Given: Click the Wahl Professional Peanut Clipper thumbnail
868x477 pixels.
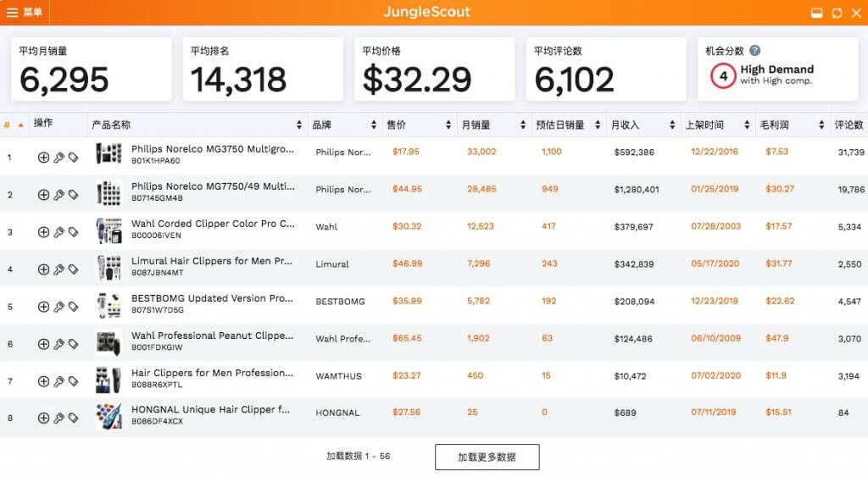Looking at the screenshot, I should (x=108, y=343).
